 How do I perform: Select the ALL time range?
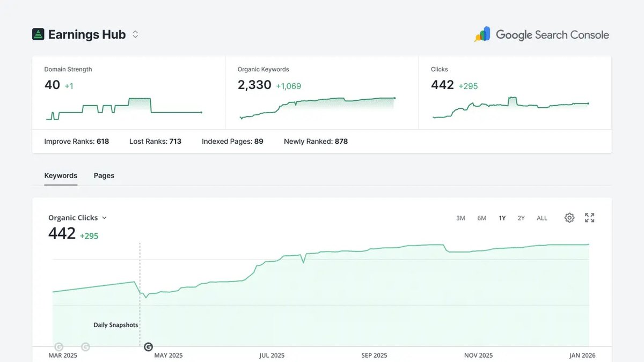(x=542, y=218)
